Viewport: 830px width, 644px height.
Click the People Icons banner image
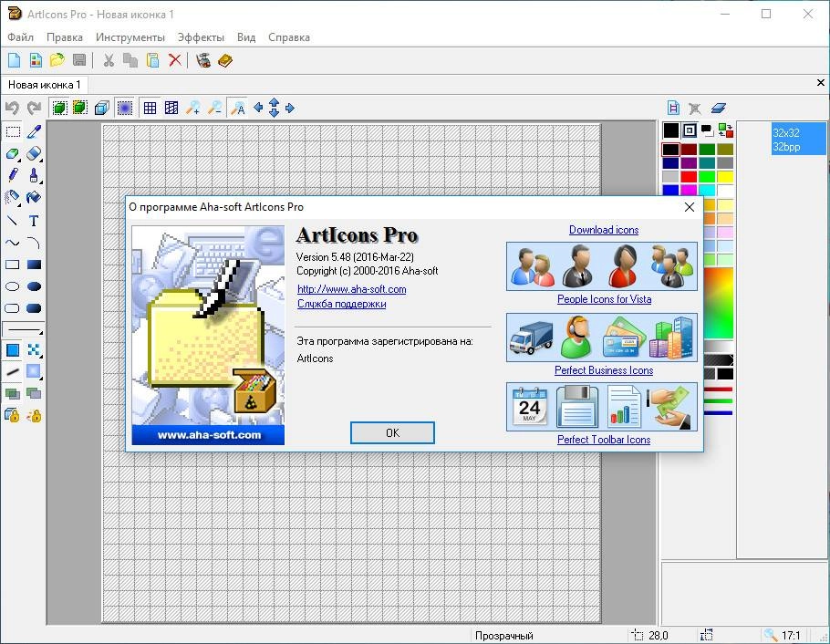coord(602,266)
